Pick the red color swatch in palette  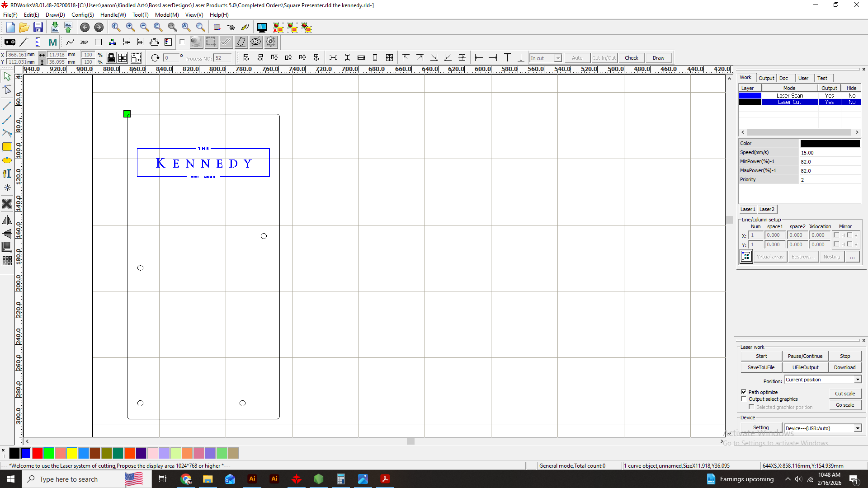pyautogui.click(x=38, y=453)
